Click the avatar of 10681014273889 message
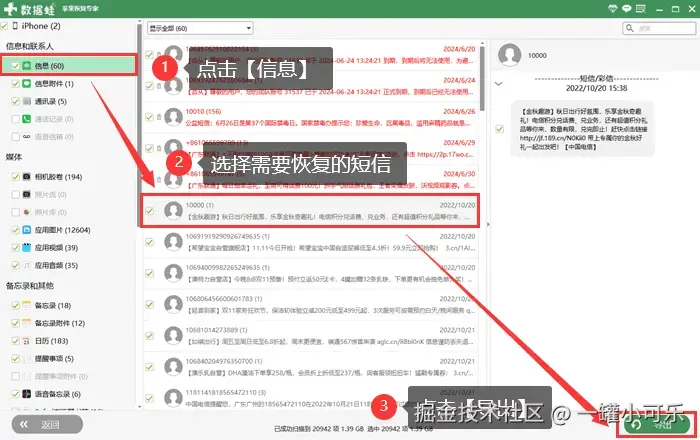The height and width of the screenshot is (440, 700). 173,336
